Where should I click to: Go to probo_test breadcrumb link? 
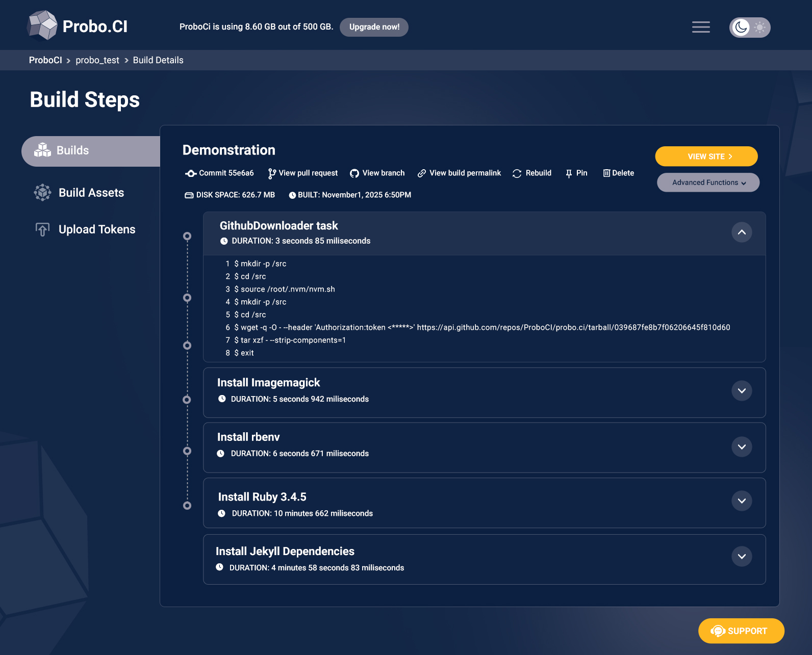pos(97,60)
